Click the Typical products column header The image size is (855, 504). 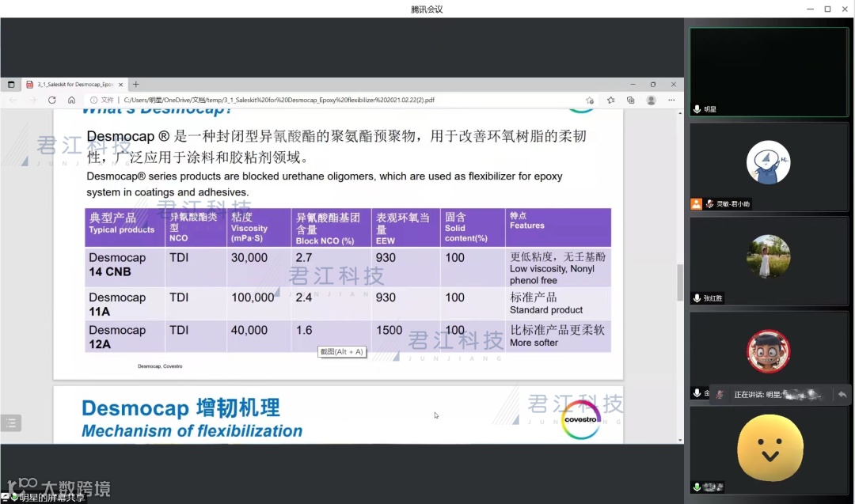point(124,228)
